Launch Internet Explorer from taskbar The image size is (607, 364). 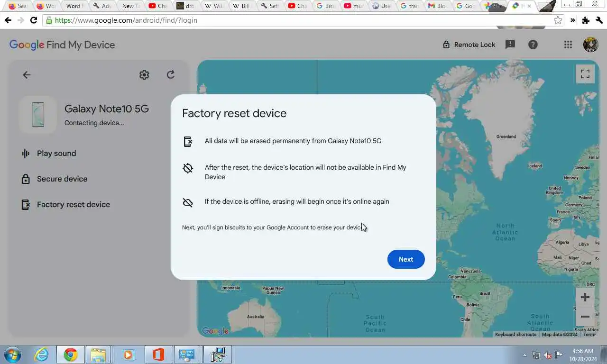(x=42, y=355)
